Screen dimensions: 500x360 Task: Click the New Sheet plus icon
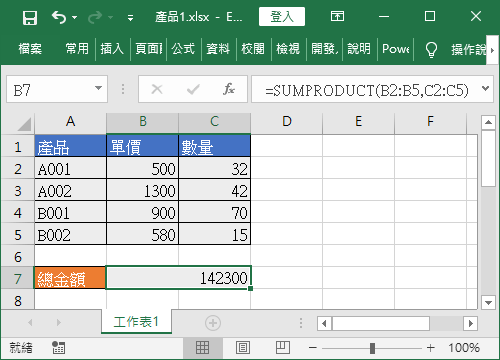213,323
